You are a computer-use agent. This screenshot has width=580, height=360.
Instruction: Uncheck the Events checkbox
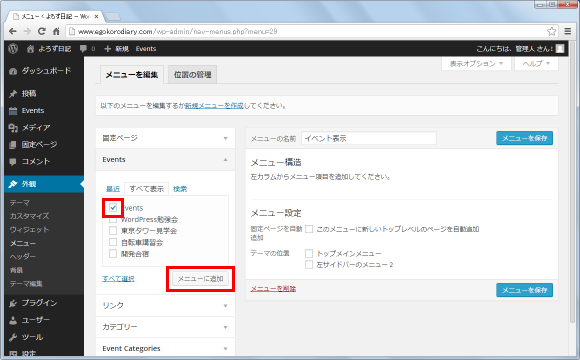[113, 208]
